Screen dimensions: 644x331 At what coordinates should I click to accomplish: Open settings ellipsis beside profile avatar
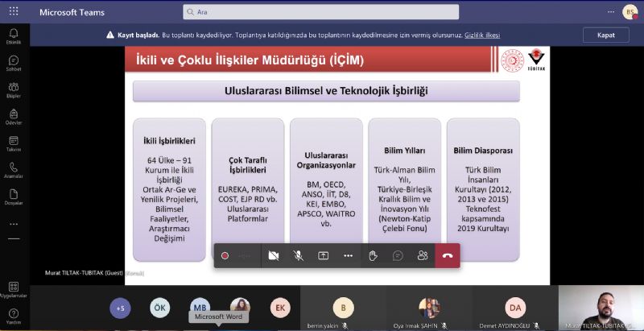610,12
